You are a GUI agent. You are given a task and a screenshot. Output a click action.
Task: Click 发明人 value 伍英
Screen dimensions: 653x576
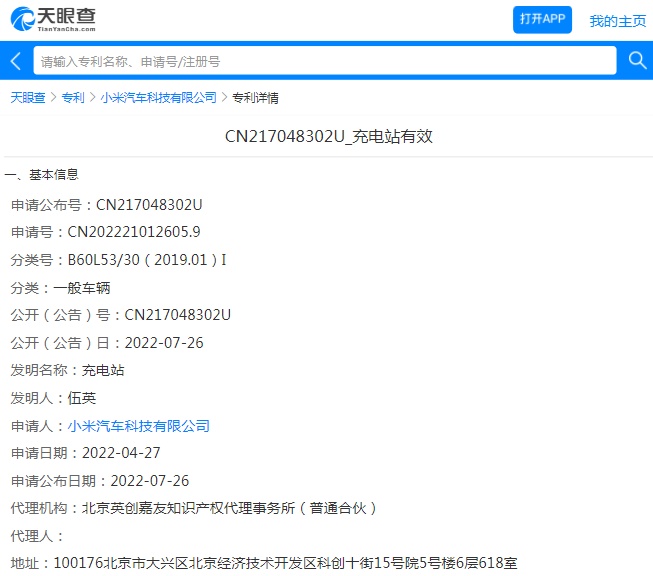tap(82, 398)
